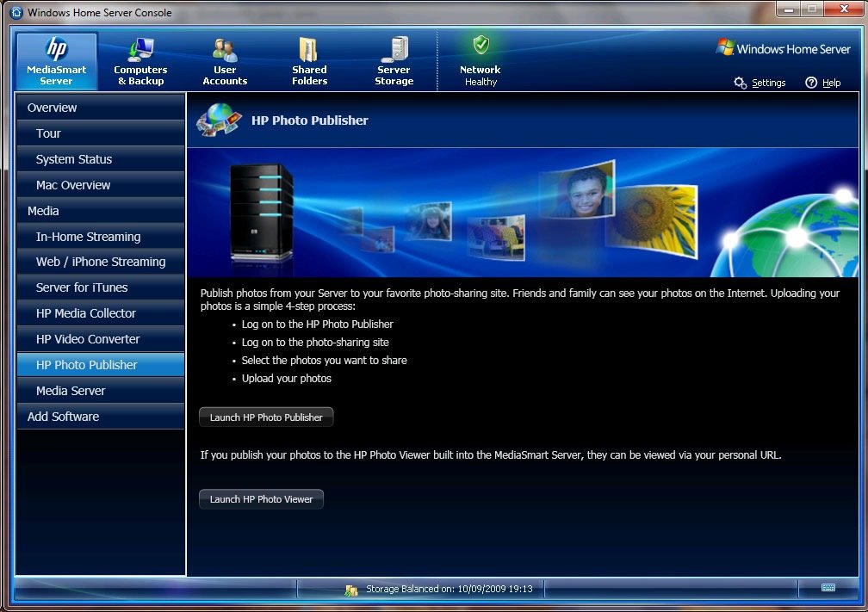Open HP Media Collector

click(x=100, y=313)
